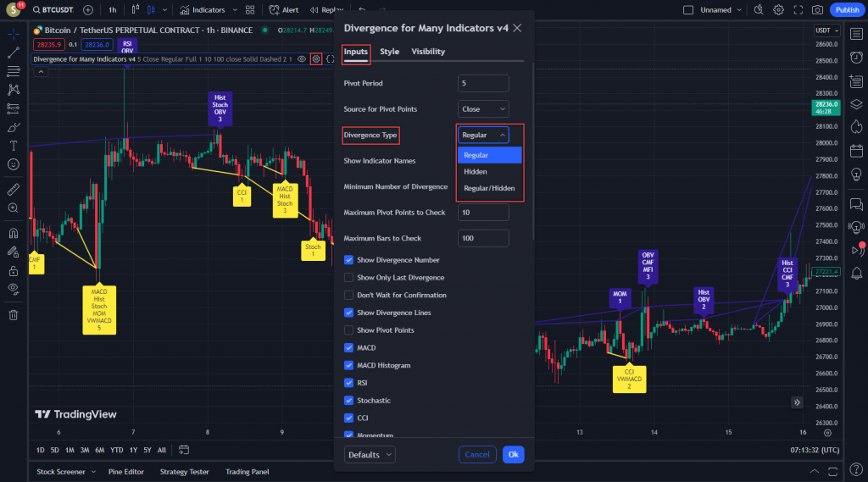868x482 pixels.
Task: Open the chat panel icon
Action: [x=856, y=204]
